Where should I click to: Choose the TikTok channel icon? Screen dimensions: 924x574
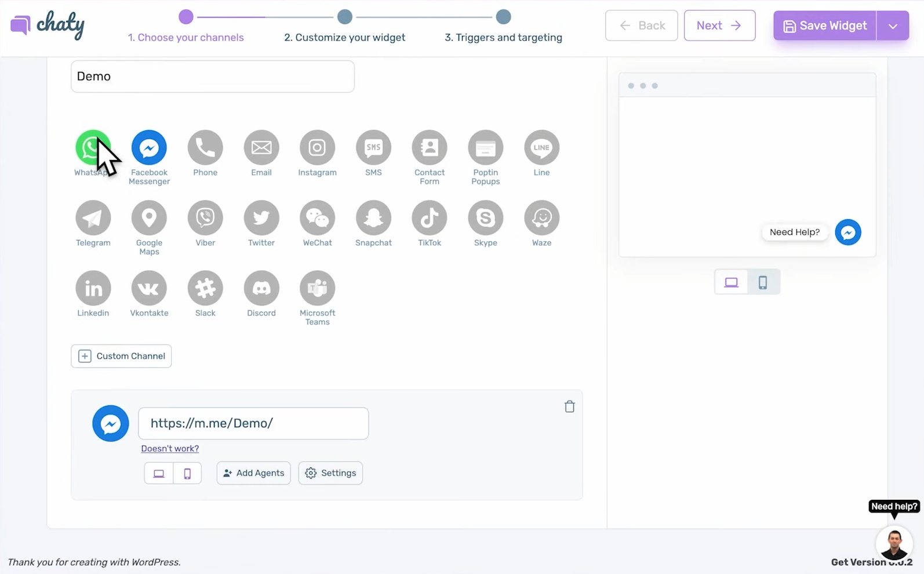point(429,218)
